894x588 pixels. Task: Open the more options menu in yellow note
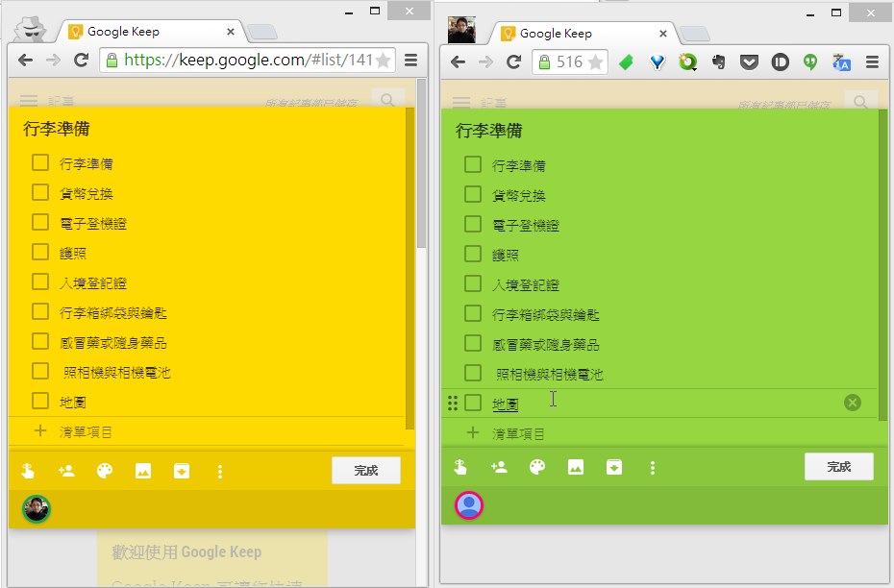point(220,471)
